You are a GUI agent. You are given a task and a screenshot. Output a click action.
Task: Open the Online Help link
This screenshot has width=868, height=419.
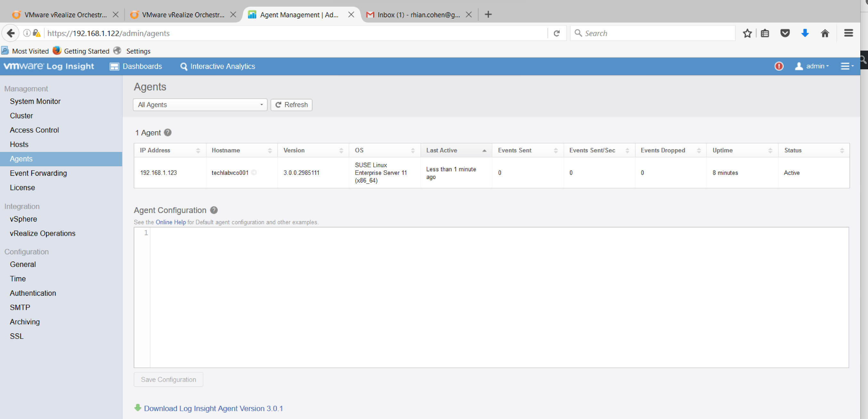coord(171,222)
